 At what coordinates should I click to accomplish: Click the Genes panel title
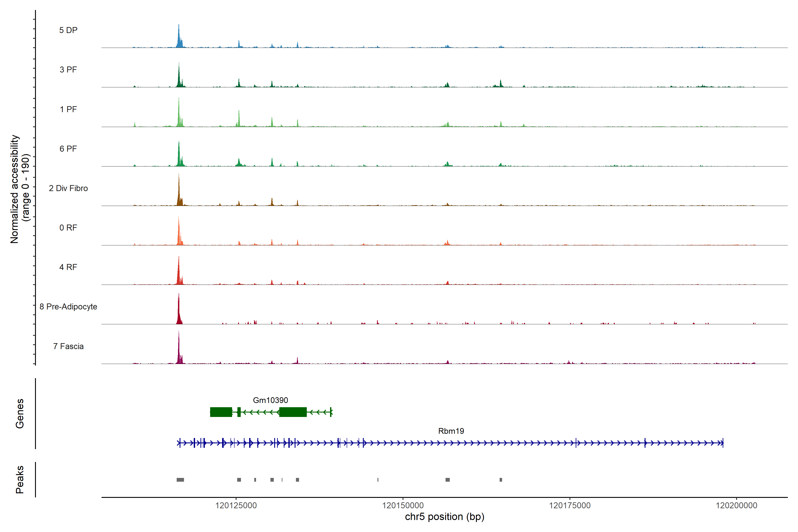point(20,414)
